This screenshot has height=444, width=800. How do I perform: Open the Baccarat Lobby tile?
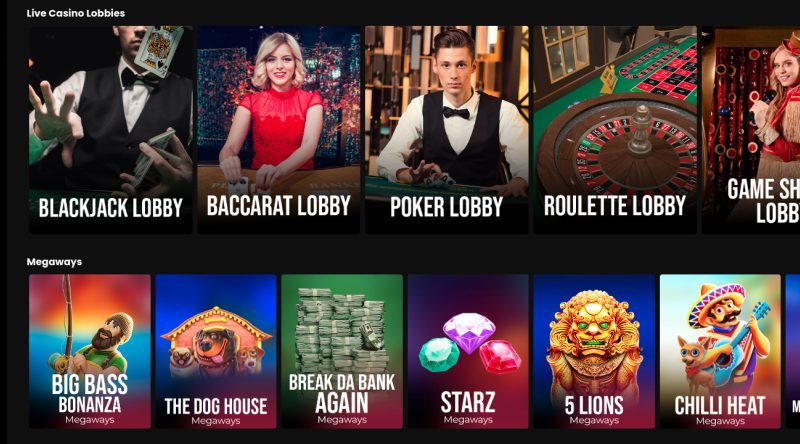[279, 130]
